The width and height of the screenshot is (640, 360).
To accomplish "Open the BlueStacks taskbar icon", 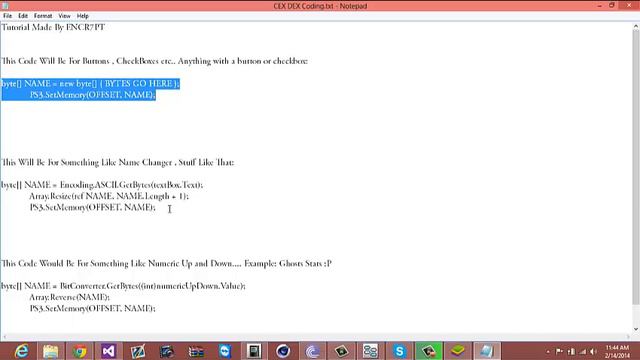I will coord(458,351).
